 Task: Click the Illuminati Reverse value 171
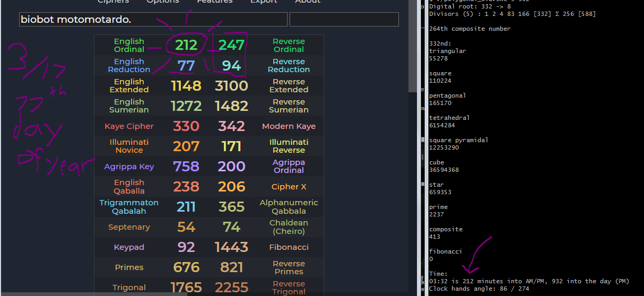click(x=231, y=146)
